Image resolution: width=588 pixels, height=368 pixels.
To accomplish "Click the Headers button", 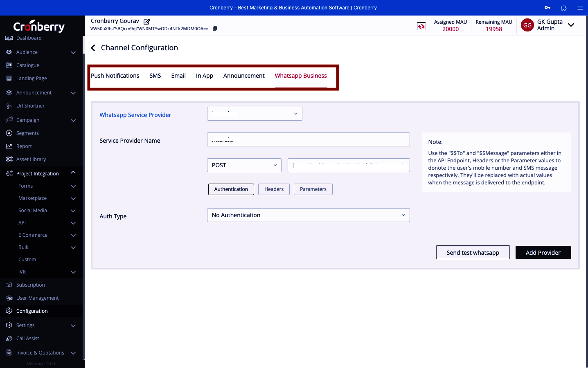I will tap(274, 189).
